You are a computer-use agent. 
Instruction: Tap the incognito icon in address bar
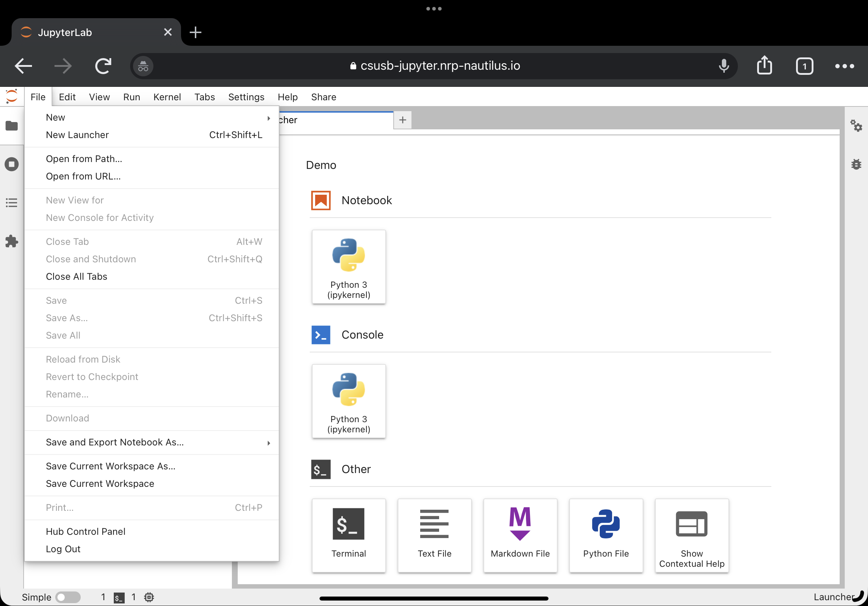pyautogui.click(x=143, y=66)
